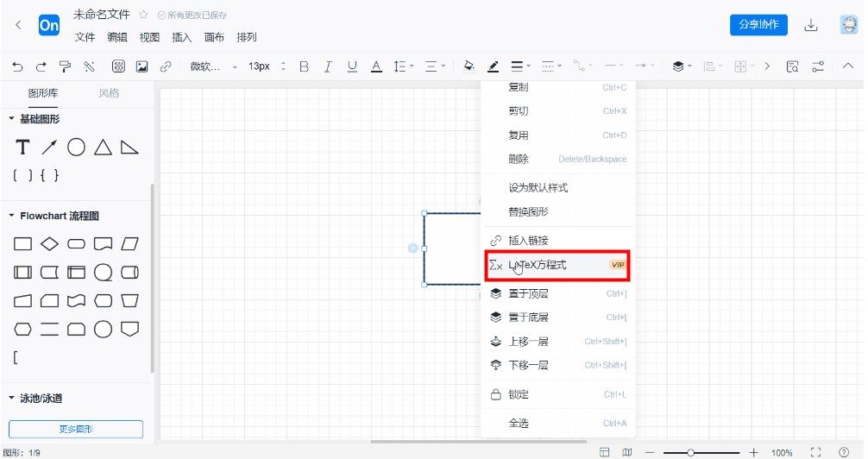The width and height of the screenshot is (868, 459).
Task: Choose 置于顶层 in context menu
Action: (557, 293)
